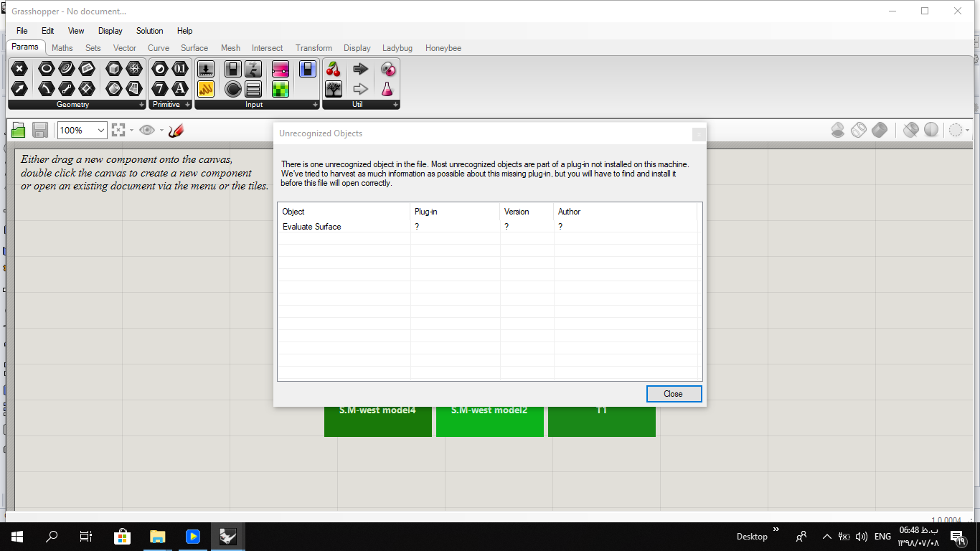Viewport: 980px width, 551px height.
Task: Click the Plug-in column header
Action: 456,212
